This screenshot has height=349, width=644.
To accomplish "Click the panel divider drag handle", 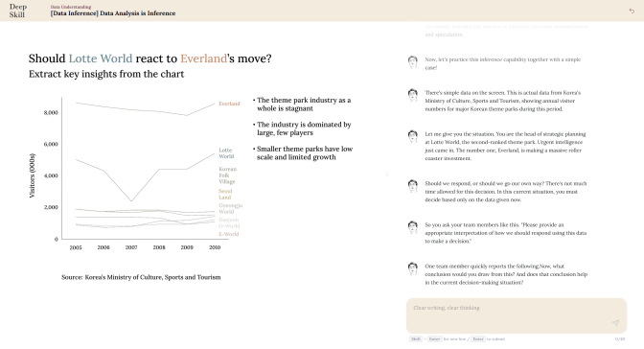I will 387,174.
